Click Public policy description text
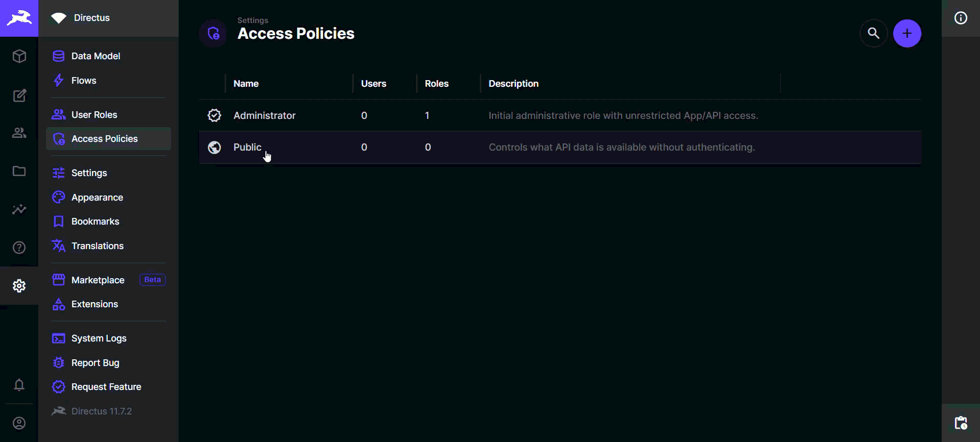The width and height of the screenshot is (980, 442). coord(622,148)
